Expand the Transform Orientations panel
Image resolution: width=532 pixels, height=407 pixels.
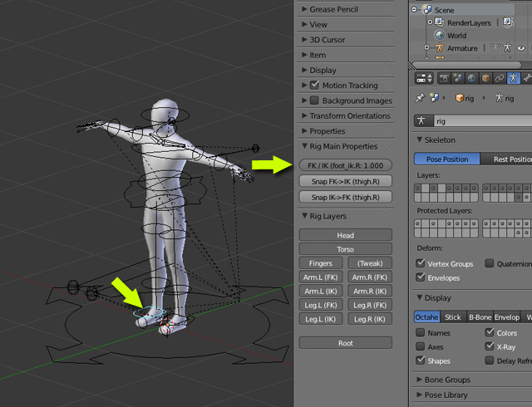pos(346,115)
